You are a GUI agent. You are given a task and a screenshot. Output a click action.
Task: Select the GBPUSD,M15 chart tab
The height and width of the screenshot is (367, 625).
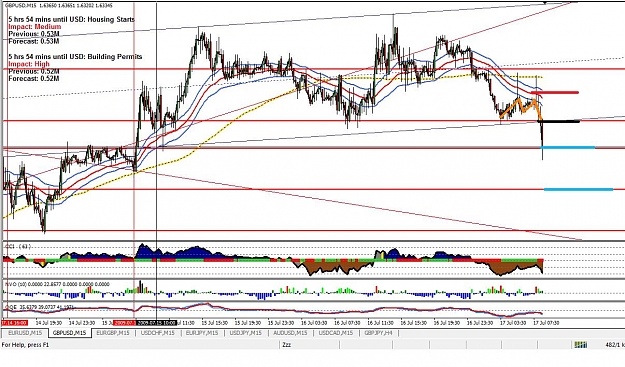point(69,333)
